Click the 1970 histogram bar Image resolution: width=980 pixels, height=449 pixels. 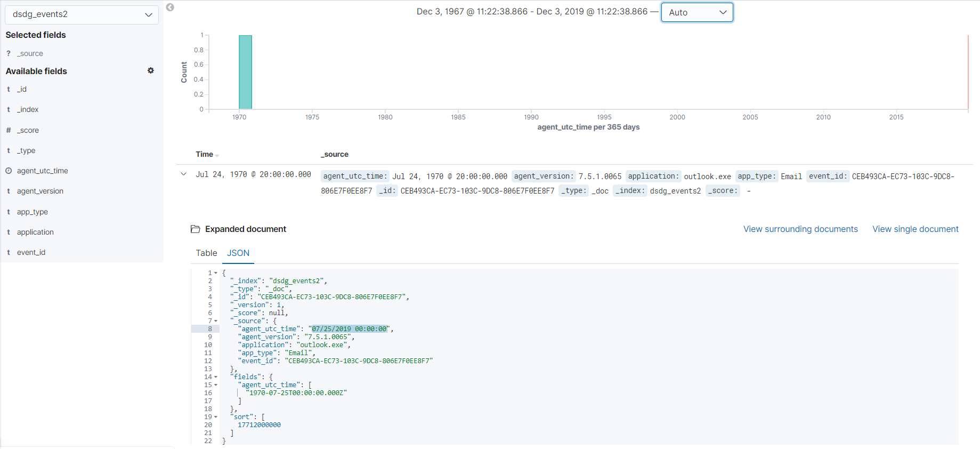coord(245,72)
